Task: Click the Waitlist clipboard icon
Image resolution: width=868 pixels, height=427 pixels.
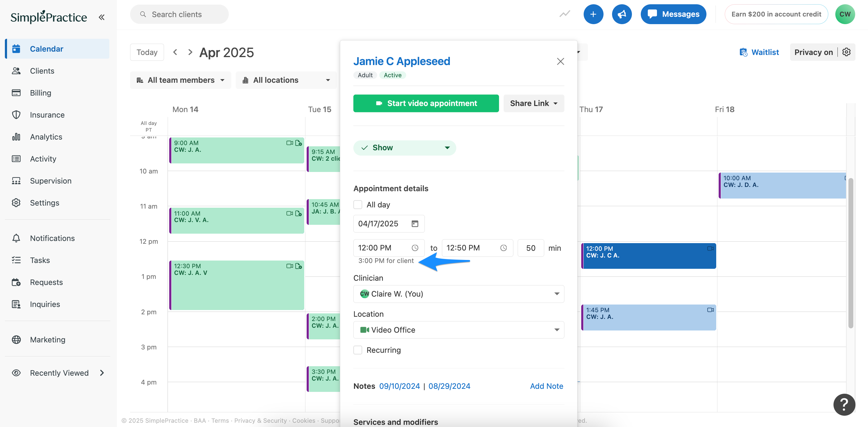Action: point(743,52)
